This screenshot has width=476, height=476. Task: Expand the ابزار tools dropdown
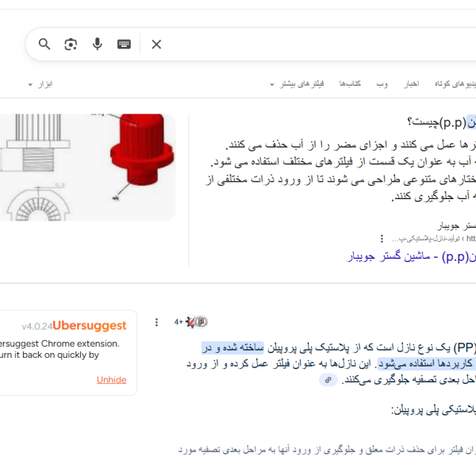click(x=40, y=84)
